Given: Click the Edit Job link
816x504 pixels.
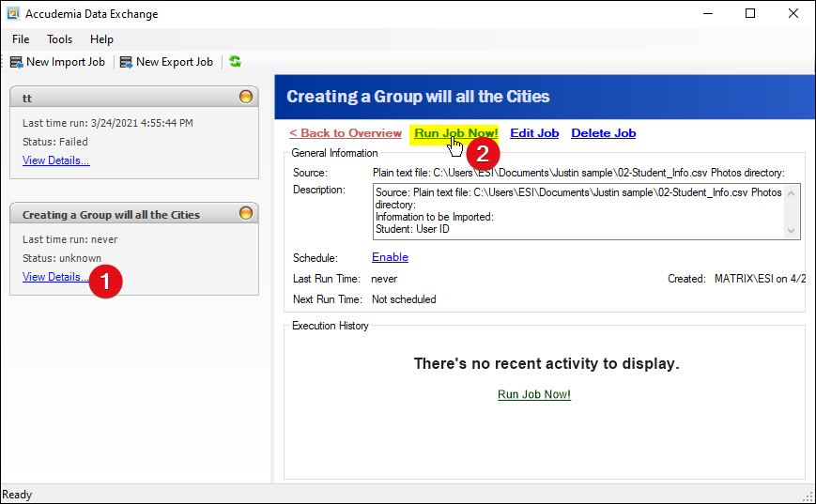Looking at the screenshot, I should tap(534, 133).
